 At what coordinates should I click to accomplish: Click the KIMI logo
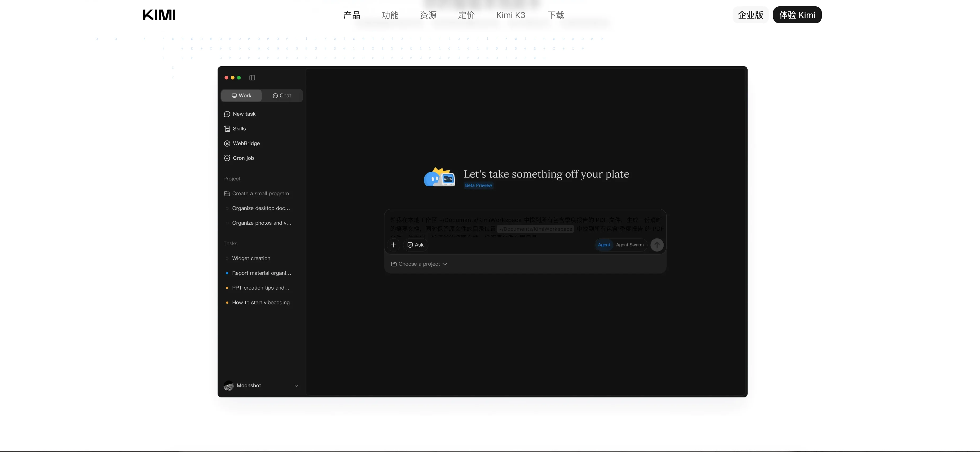[x=159, y=15]
